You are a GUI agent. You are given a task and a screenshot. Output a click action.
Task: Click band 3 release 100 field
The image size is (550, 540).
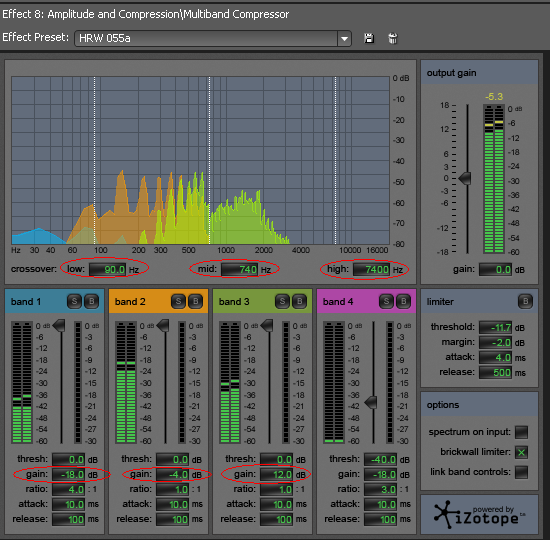click(276, 519)
